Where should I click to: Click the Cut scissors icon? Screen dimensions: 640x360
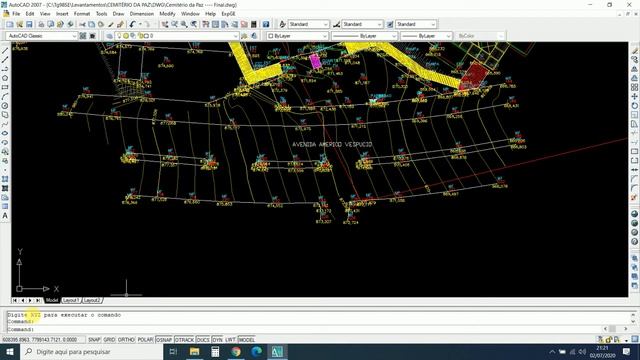click(82, 24)
